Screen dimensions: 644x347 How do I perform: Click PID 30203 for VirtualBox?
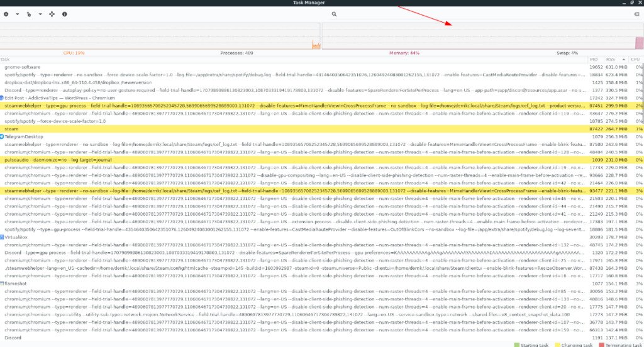pyautogui.click(x=596, y=238)
